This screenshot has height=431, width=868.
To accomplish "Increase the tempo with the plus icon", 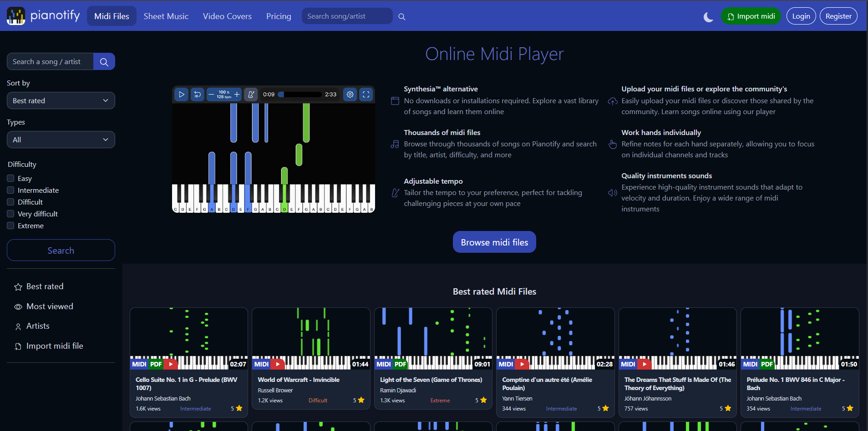I will point(237,94).
